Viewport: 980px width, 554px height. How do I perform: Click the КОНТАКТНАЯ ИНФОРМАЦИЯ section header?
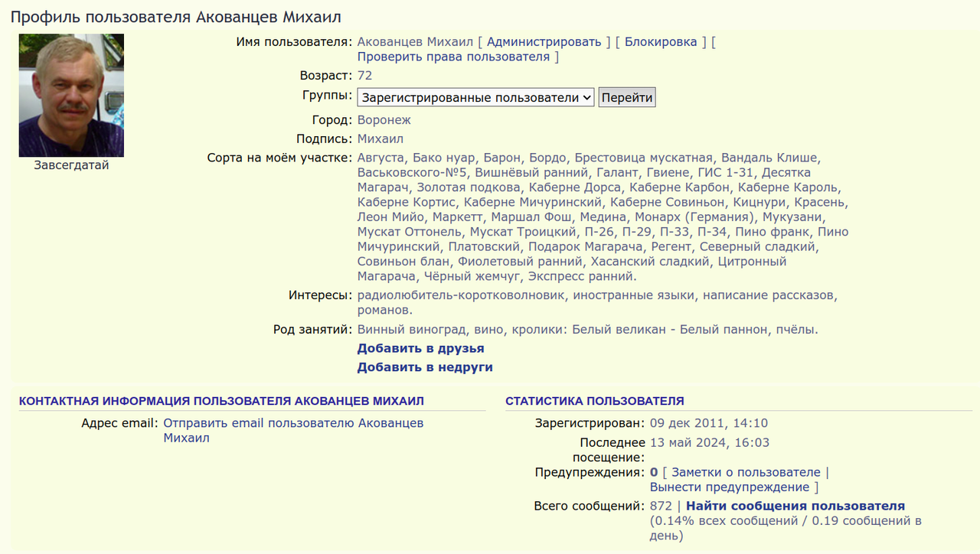(x=221, y=400)
